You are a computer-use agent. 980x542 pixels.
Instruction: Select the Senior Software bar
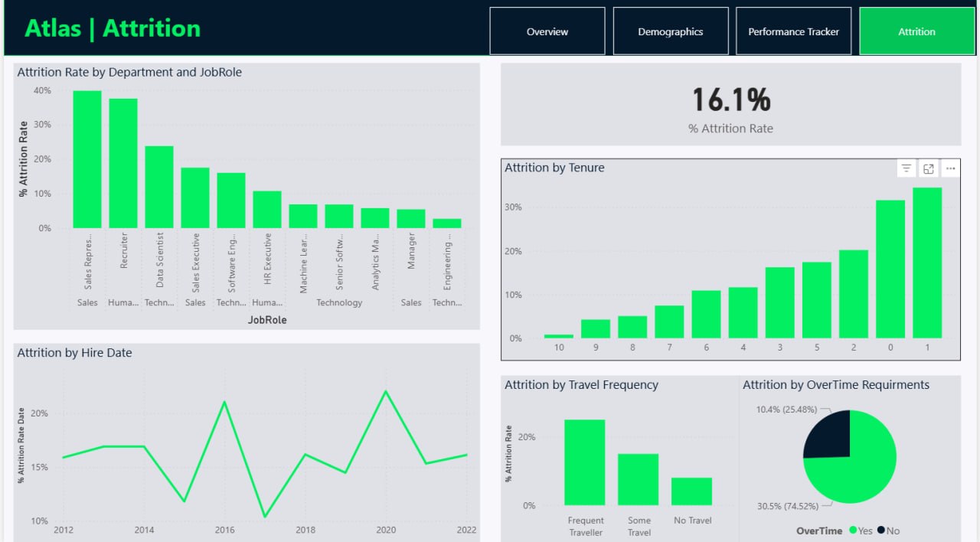pyautogui.click(x=339, y=216)
